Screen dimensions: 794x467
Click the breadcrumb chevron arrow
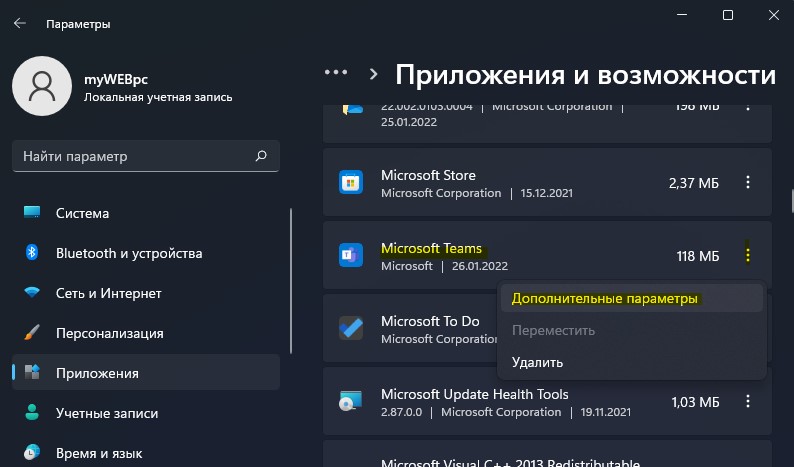[374, 74]
